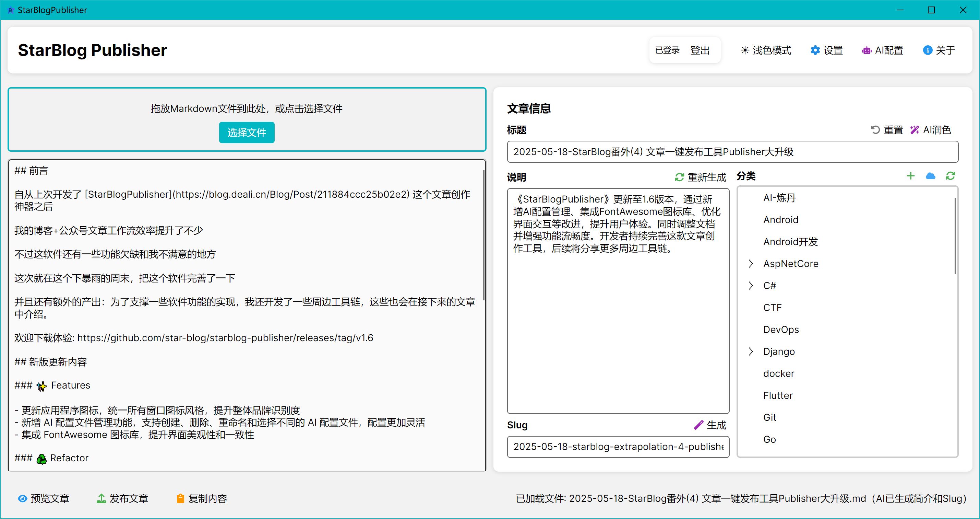Click the green plus add-category icon
This screenshot has height=519, width=980.
tap(910, 176)
